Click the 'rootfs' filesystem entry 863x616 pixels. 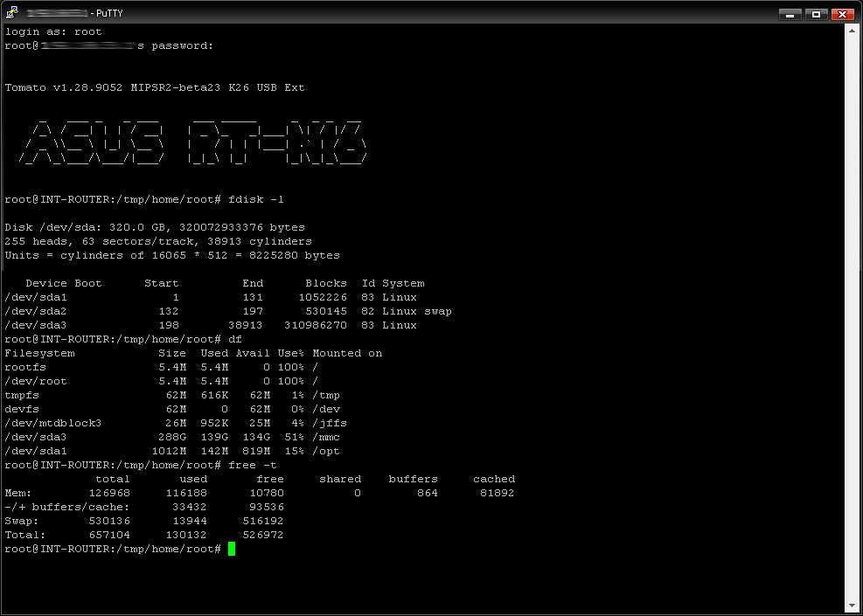25,367
